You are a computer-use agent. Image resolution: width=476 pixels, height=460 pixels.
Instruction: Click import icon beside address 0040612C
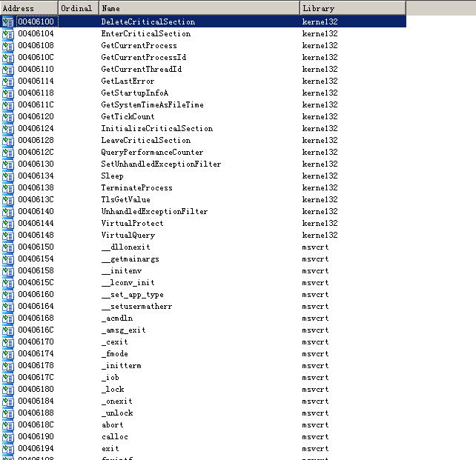tap(8, 152)
